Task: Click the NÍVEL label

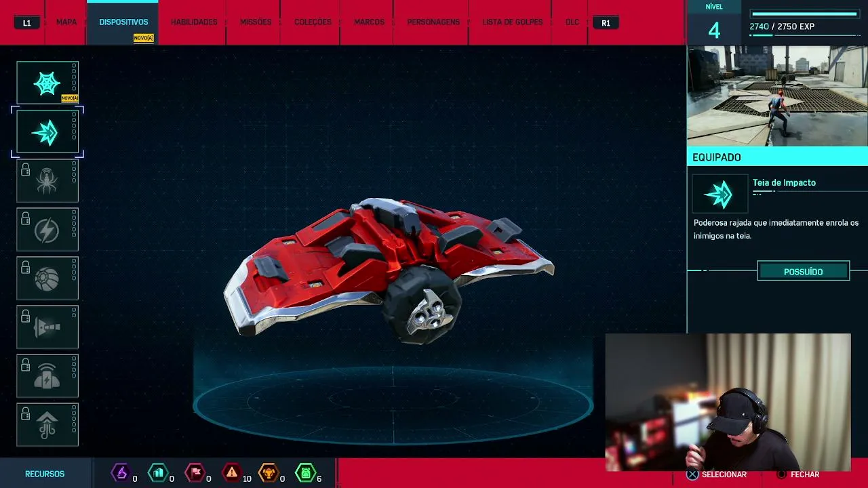Action: 714,7
